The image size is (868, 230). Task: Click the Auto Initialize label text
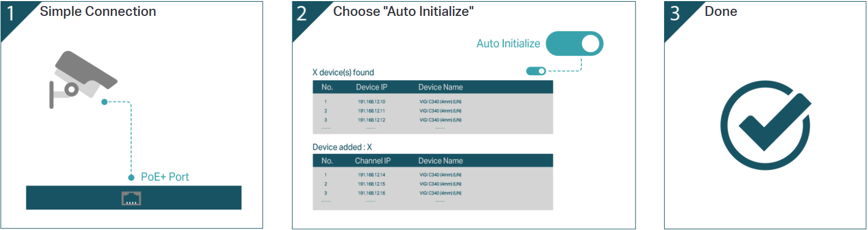(508, 44)
